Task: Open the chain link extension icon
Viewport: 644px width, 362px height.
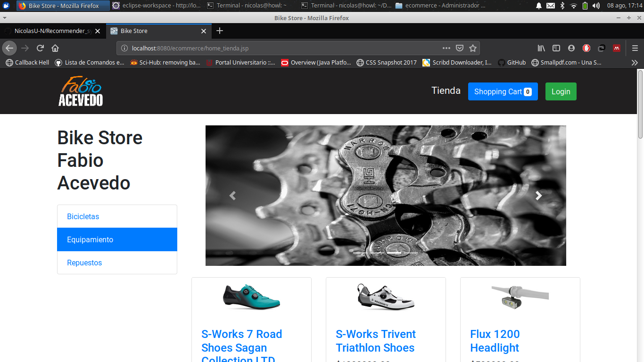Action: 602,48
